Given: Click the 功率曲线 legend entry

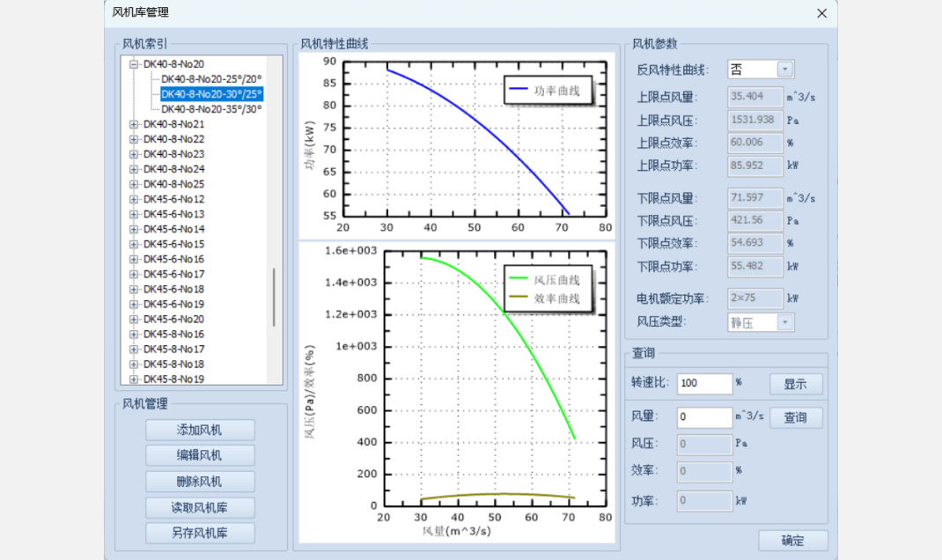Looking at the screenshot, I should pos(546,91).
